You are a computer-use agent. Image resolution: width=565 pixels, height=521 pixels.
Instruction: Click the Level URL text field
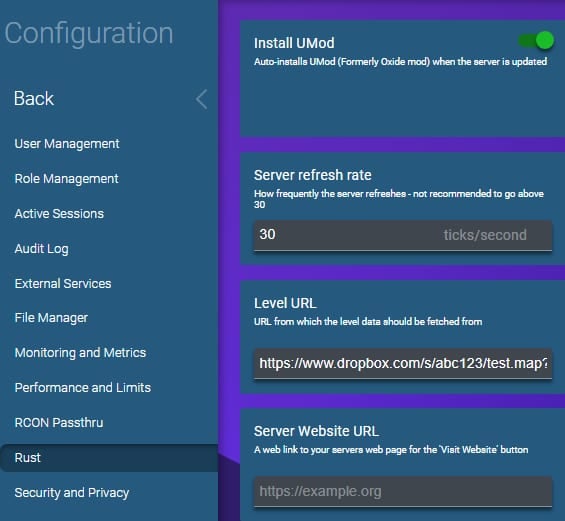point(403,364)
